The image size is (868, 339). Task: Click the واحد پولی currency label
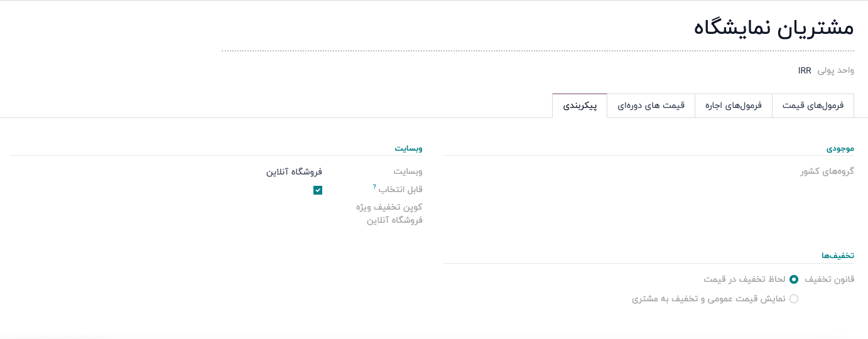point(835,70)
